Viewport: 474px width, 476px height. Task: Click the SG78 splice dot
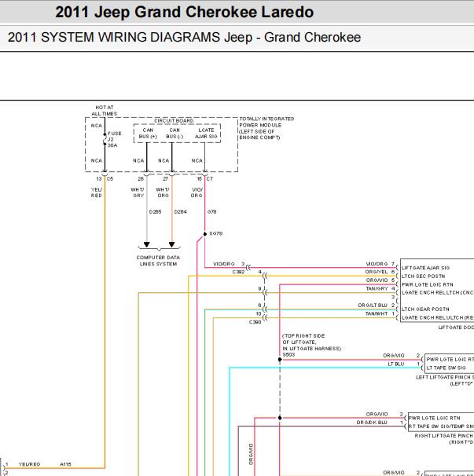[x=205, y=234]
